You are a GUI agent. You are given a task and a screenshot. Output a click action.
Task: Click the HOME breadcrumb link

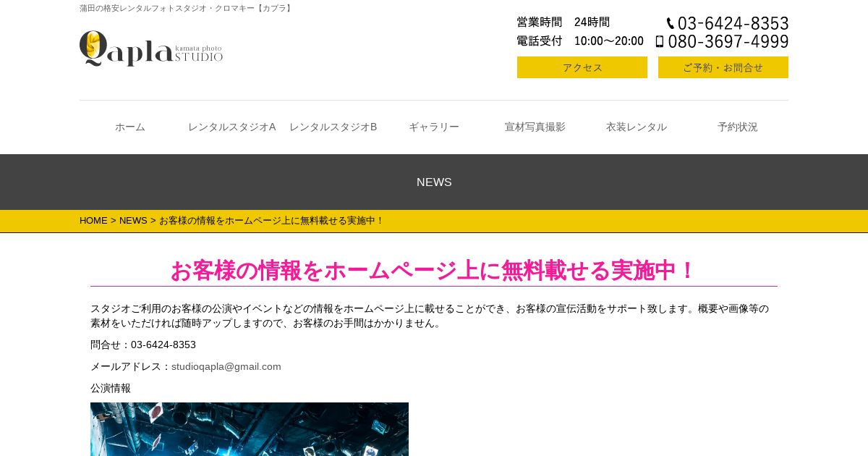(x=93, y=221)
